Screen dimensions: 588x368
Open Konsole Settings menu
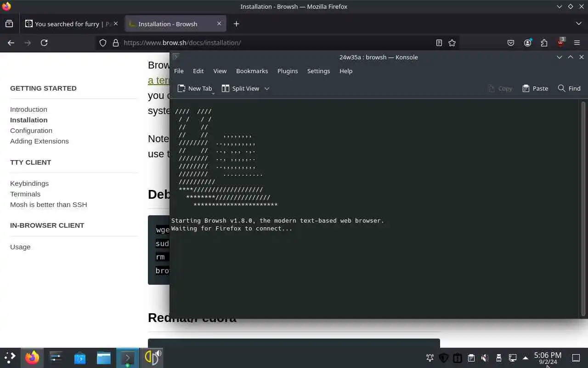[318, 71]
